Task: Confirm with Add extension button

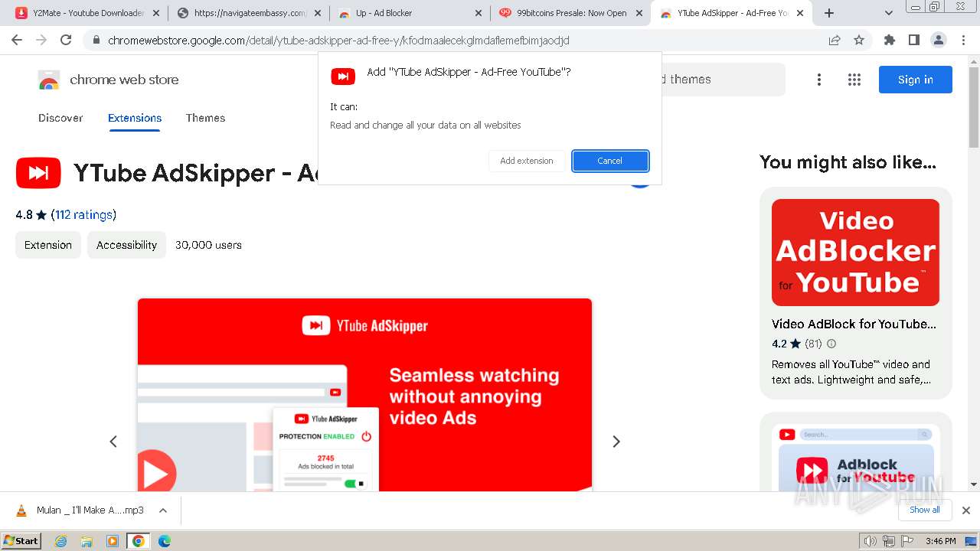Action: click(x=527, y=161)
